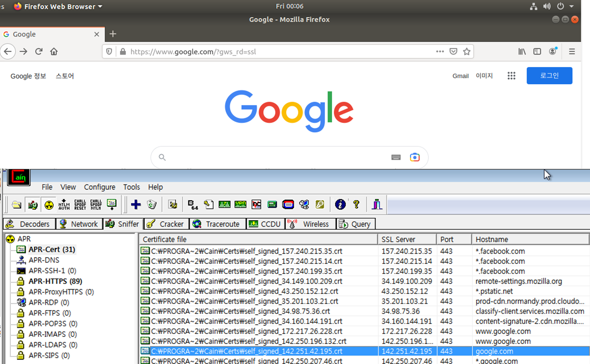Click the blue 로그인 sign-in button
Screen dimensions: 590x364
pyautogui.click(x=549, y=76)
